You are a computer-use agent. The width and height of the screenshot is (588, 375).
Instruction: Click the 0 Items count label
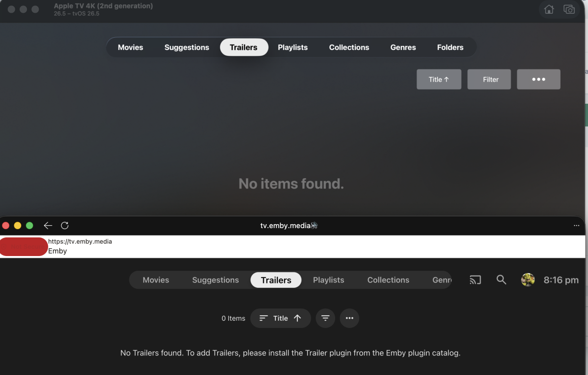point(233,318)
